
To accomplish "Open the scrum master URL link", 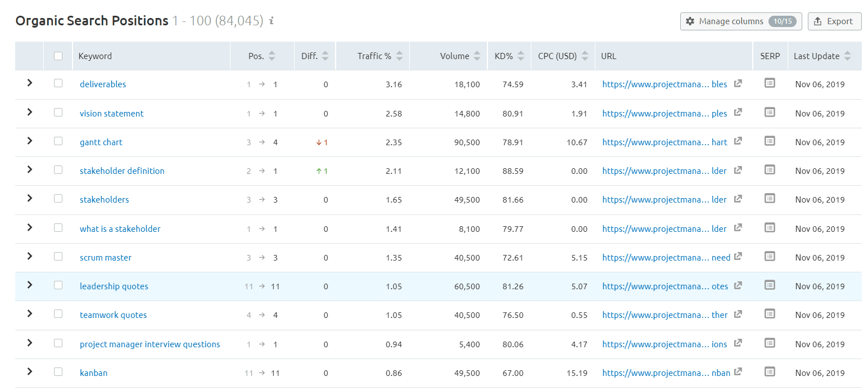I will [x=666, y=258].
